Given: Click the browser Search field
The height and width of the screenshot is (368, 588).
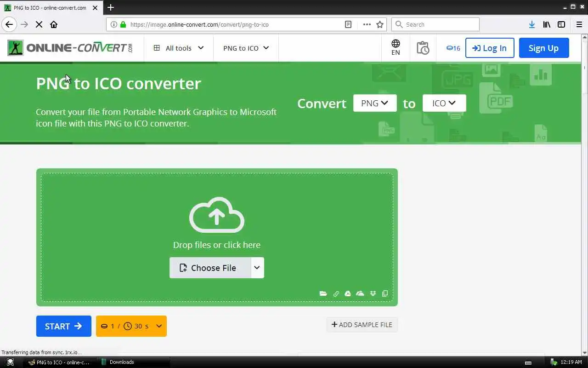Looking at the screenshot, I should [435, 24].
